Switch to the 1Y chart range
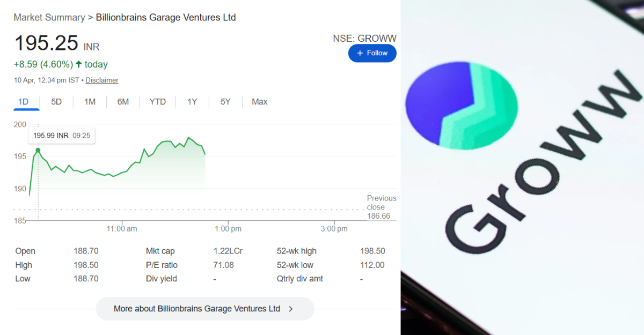The width and height of the screenshot is (644, 335). (x=192, y=102)
